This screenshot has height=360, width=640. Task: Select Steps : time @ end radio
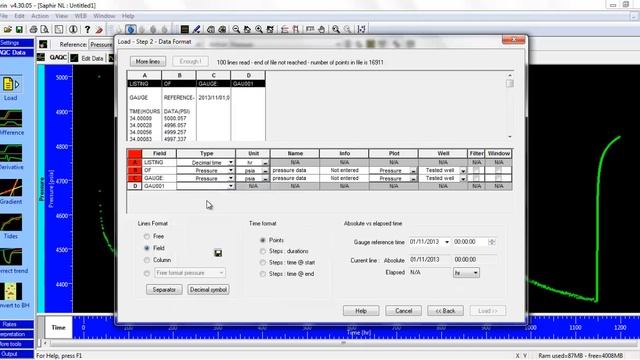[263, 274]
